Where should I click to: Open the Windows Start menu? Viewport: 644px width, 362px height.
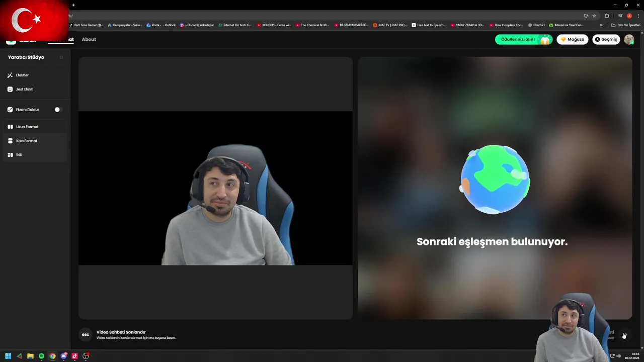8,356
